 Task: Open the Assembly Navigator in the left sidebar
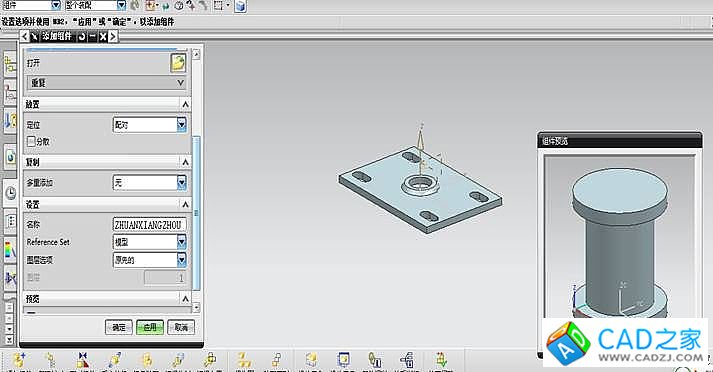10,65
